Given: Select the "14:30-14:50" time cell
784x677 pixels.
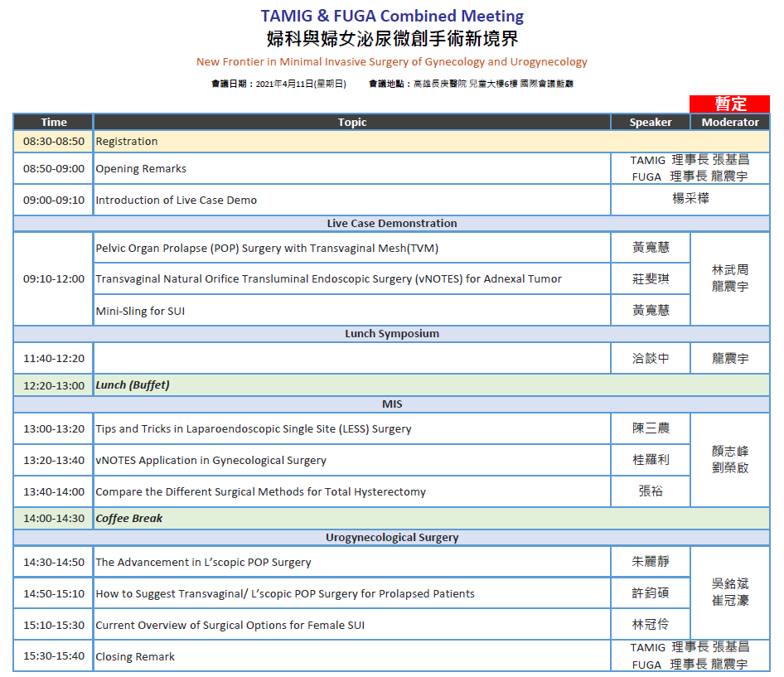Looking at the screenshot, I should pyautogui.click(x=54, y=563).
